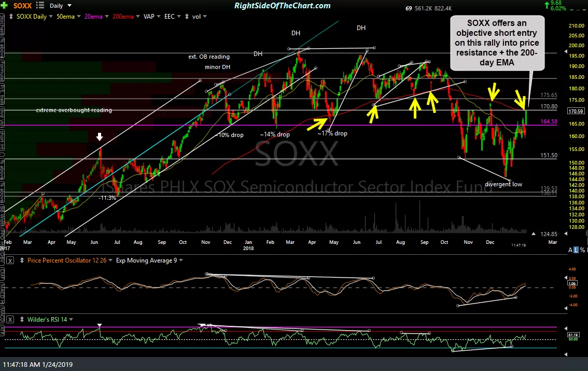Click the left-pointing scale marker by 124.85

click(566, 233)
